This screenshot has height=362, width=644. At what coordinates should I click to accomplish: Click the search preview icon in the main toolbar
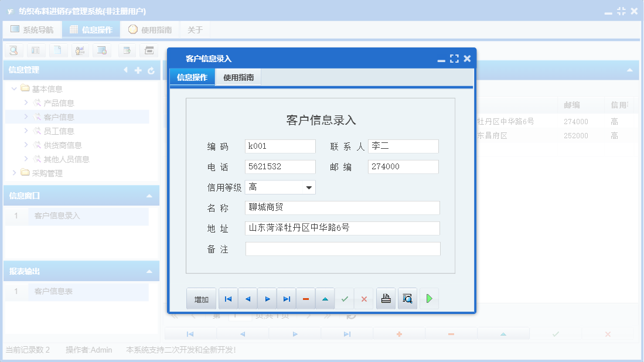pos(13,50)
